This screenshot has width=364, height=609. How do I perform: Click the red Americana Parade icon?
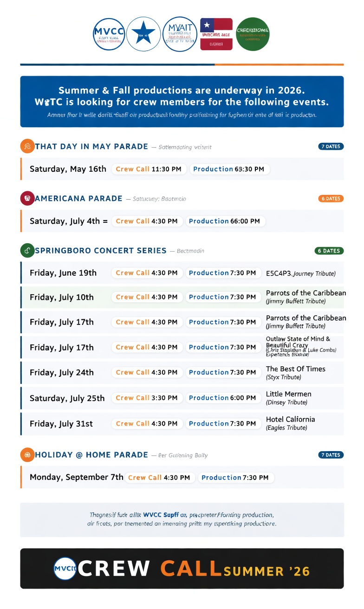point(27,198)
